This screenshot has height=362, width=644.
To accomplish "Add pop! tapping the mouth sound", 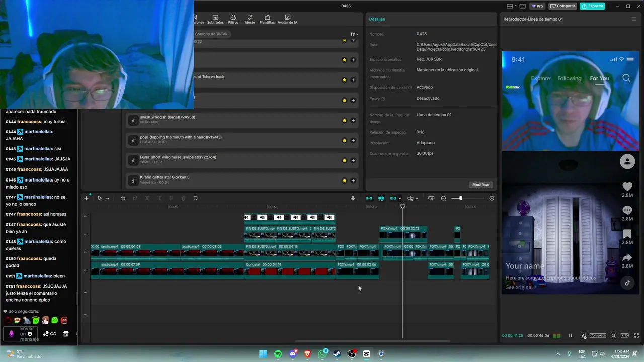I will tap(353, 140).
